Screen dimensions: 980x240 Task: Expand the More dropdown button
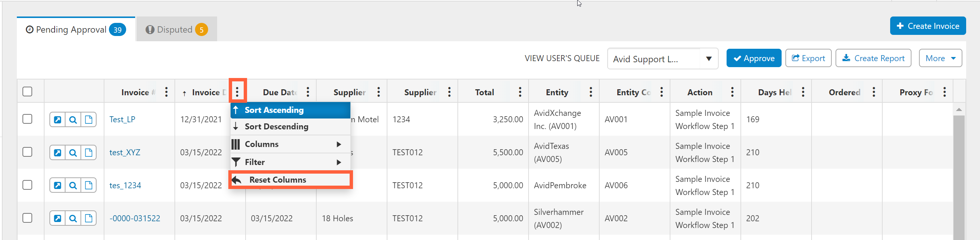pos(940,58)
